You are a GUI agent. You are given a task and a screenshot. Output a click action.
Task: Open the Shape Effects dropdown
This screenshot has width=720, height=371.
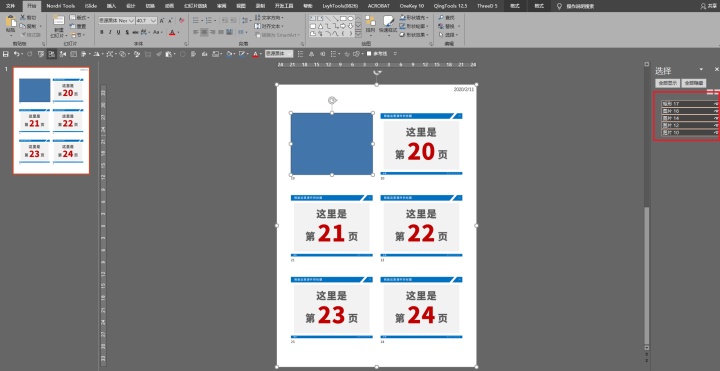click(x=414, y=35)
